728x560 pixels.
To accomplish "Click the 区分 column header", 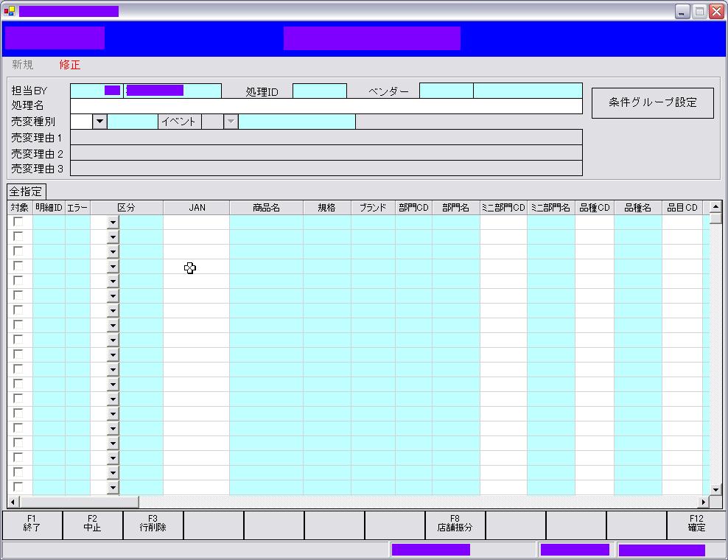I will point(127,208).
